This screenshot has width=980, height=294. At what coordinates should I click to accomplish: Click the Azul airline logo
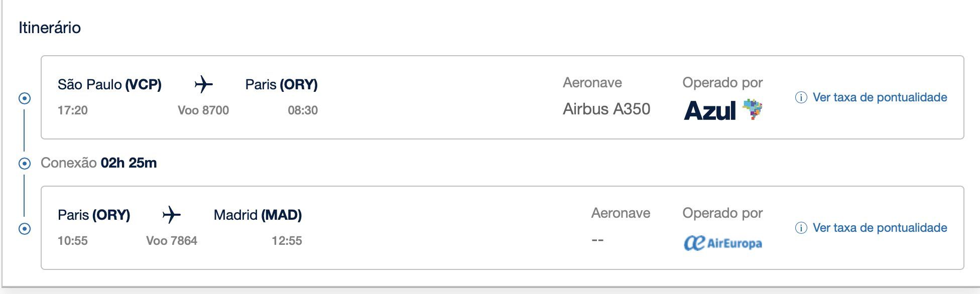click(x=722, y=110)
